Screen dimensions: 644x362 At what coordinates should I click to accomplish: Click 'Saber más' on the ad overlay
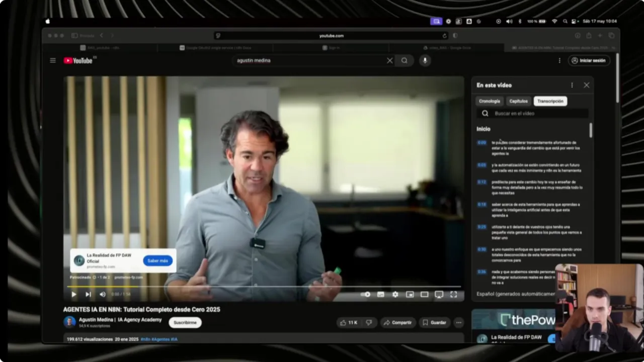click(157, 260)
